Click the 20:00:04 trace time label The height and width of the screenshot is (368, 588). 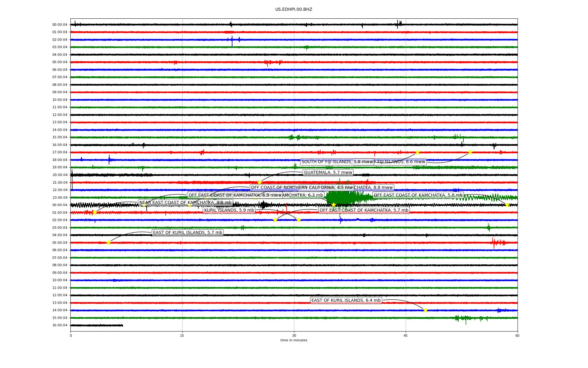[x=60, y=175]
